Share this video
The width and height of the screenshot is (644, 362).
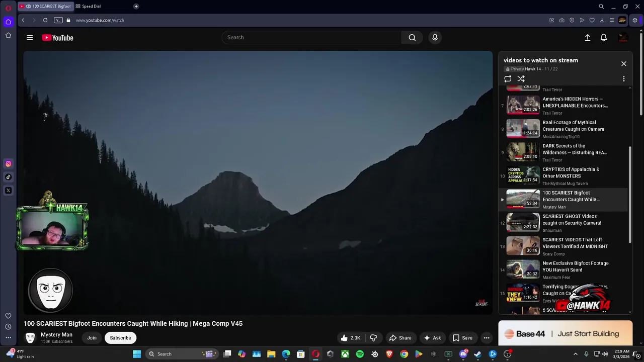click(x=400, y=338)
